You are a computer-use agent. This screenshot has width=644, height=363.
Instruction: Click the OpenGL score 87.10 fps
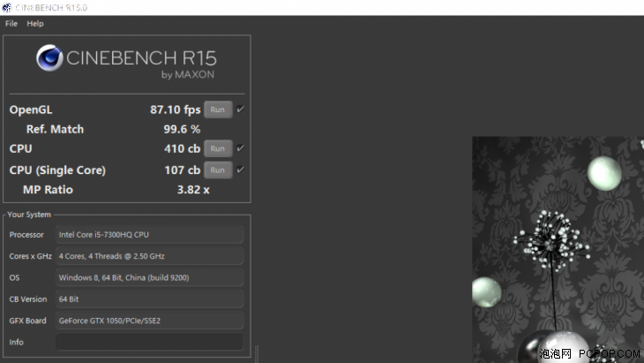176,110
